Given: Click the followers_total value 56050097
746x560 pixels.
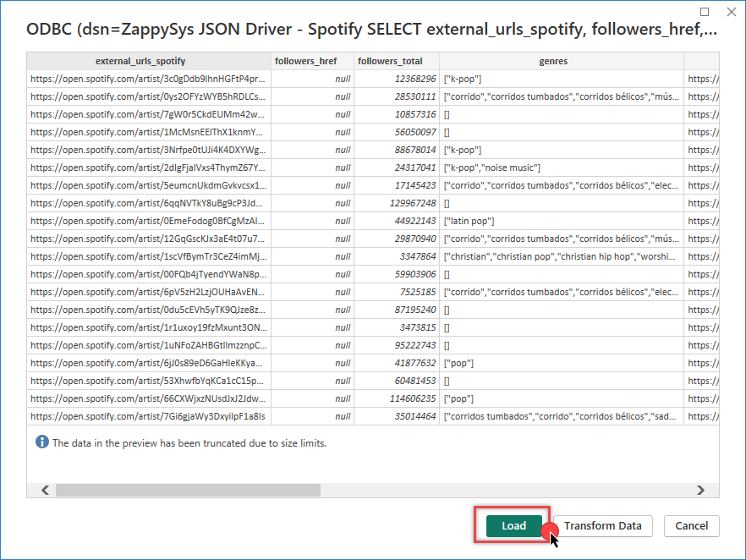Looking at the screenshot, I should (x=397, y=132).
